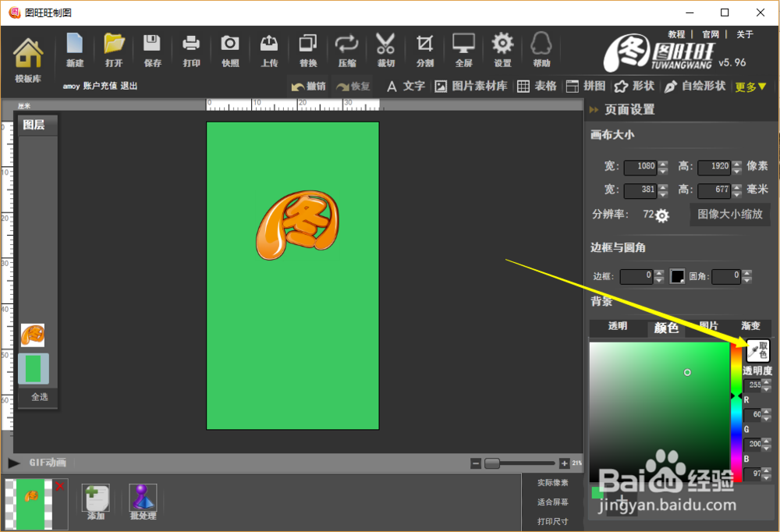Adjust the pixel height stepper

pyautogui.click(x=737, y=167)
